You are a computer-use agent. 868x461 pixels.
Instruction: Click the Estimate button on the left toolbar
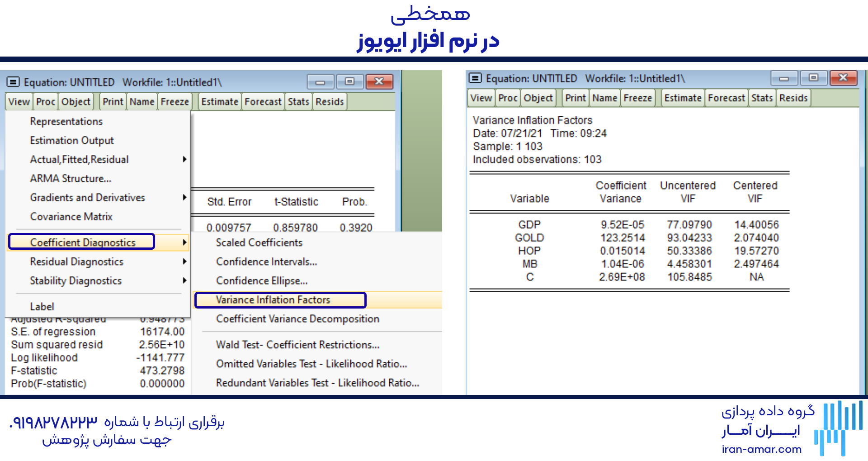tap(219, 101)
